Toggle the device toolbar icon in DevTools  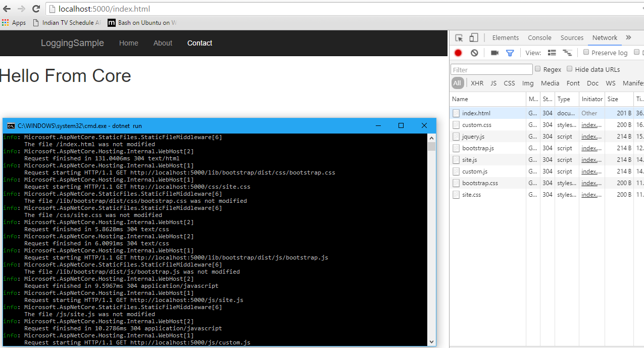tap(474, 38)
